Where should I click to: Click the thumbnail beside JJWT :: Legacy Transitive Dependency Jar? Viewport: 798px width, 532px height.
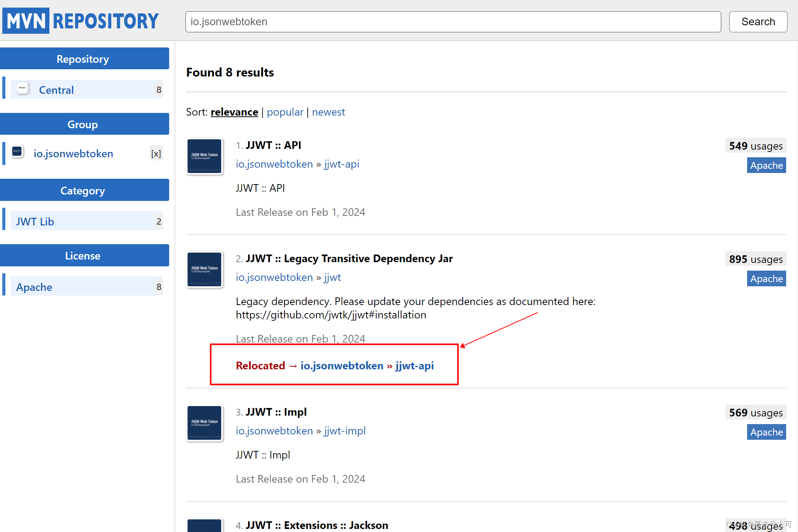[x=204, y=269]
